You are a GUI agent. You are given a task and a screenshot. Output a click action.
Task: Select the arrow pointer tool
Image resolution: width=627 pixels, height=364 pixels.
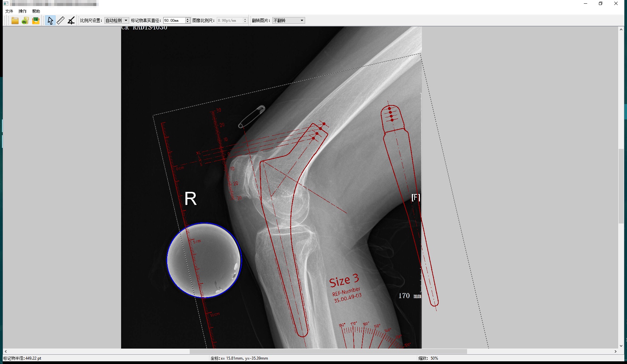coord(50,20)
